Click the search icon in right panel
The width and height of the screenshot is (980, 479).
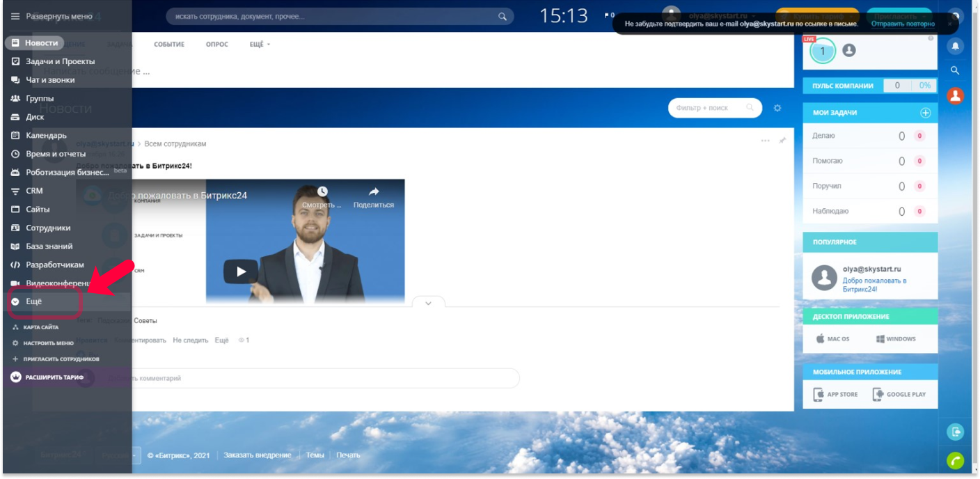pos(955,70)
